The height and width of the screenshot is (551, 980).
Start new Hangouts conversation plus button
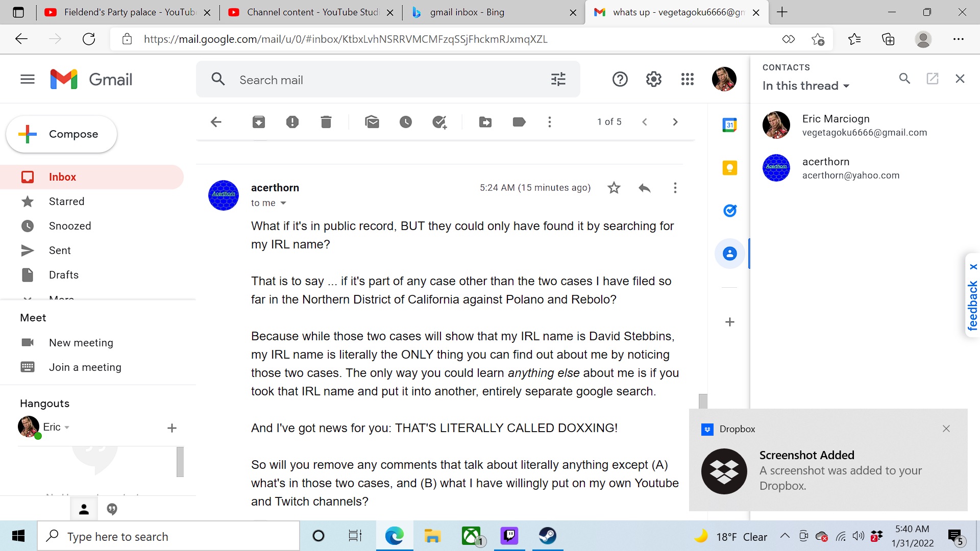coord(172,428)
